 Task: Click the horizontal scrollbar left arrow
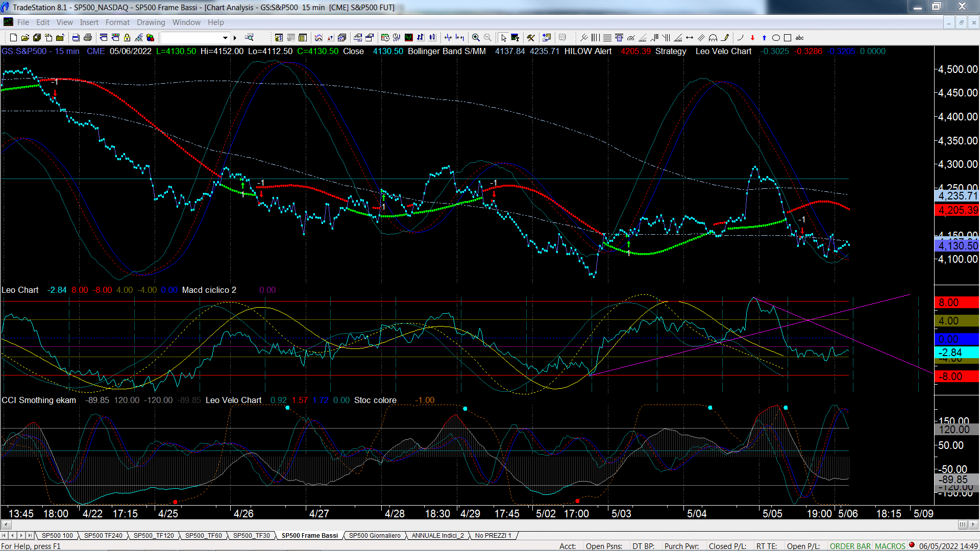7,524
